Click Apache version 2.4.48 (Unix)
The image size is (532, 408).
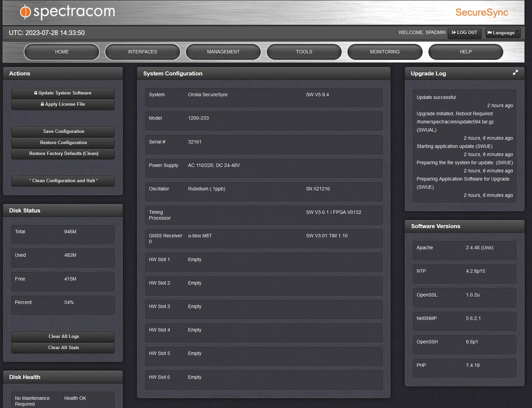(479, 248)
